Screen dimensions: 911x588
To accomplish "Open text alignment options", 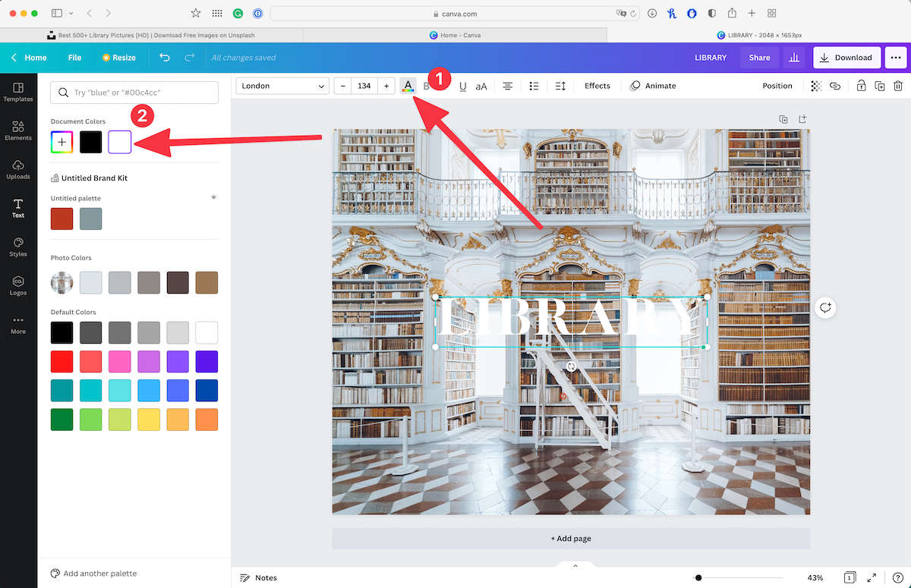I will (507, 86).
